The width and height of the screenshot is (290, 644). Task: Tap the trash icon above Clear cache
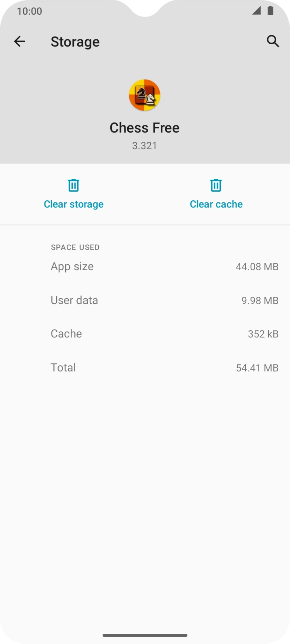[x=216, y=185]
